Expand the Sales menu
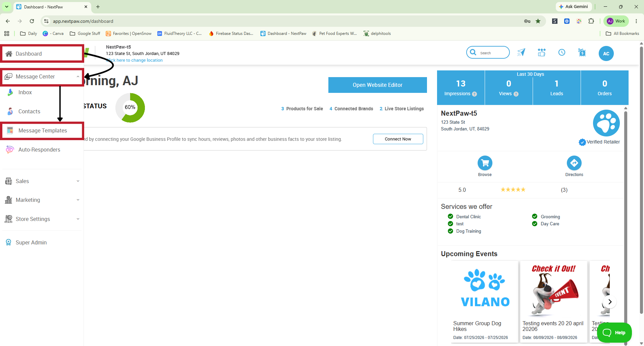 click(x=78, y=181)
